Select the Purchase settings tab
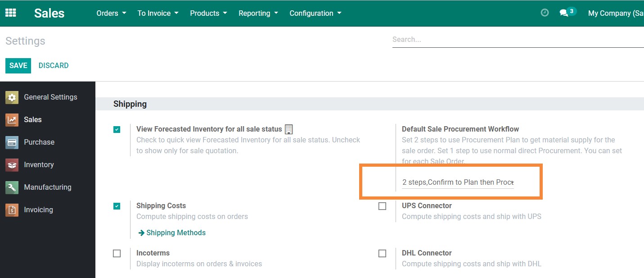Screen dimensions: 644x278 click(x=48, y=142)
